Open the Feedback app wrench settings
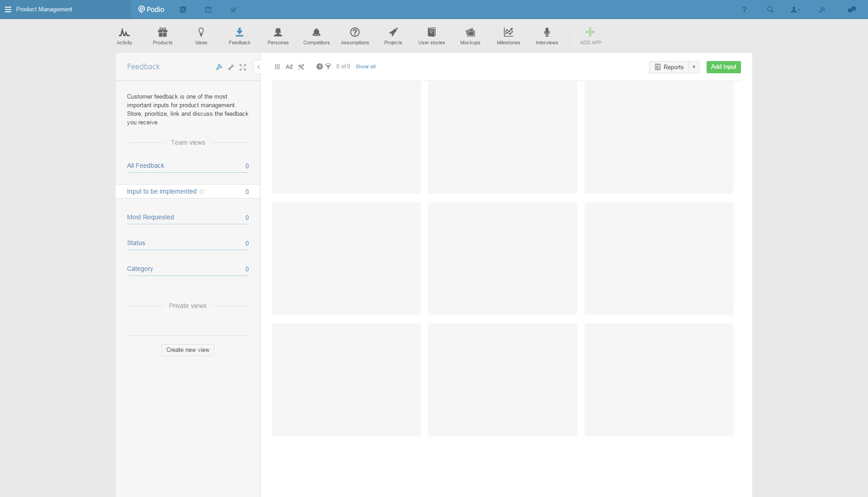 coord(231,67)
